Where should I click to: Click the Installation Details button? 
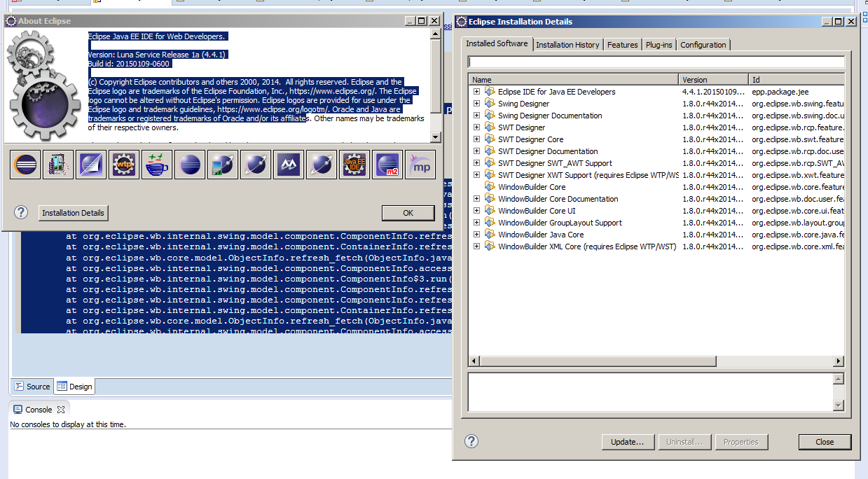pyautogui.click(x=73, y=213)
